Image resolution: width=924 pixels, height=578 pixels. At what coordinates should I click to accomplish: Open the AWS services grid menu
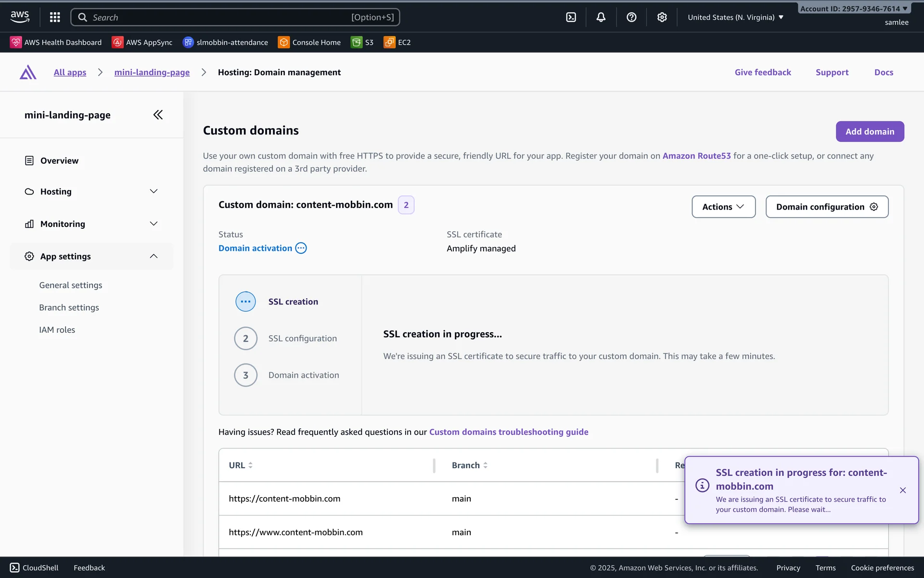[x=55, y=17]
